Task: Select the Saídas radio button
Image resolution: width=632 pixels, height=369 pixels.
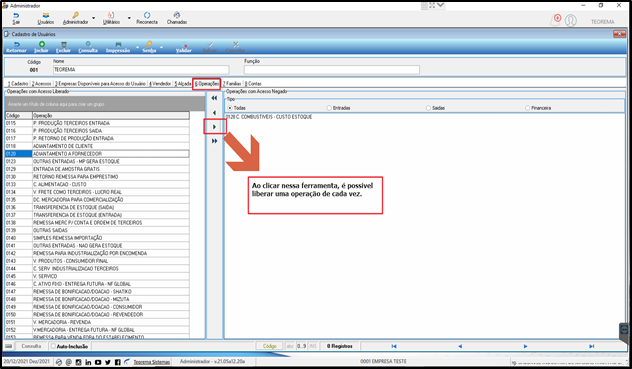Action: pos(428,108)
